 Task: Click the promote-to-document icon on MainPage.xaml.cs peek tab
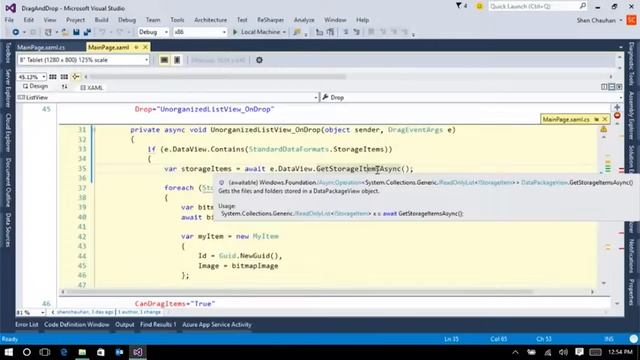pyautogui.click(x=596, y=119)
